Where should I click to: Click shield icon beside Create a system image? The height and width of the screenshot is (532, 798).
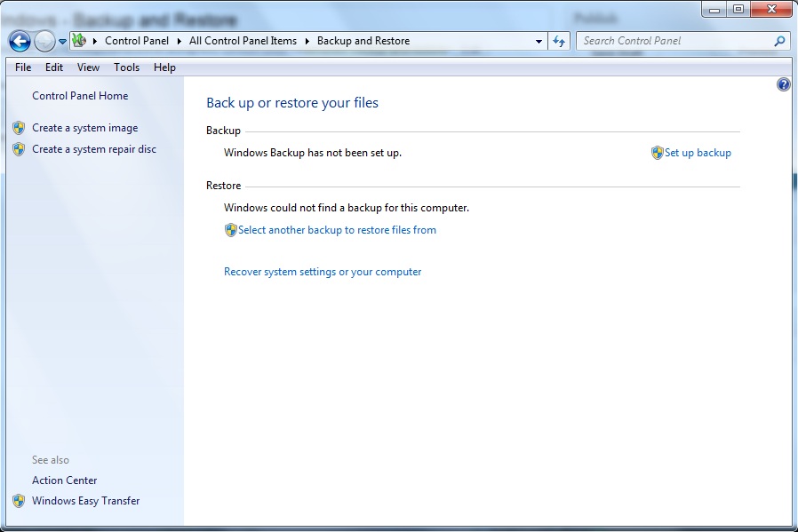coord(19,128)
